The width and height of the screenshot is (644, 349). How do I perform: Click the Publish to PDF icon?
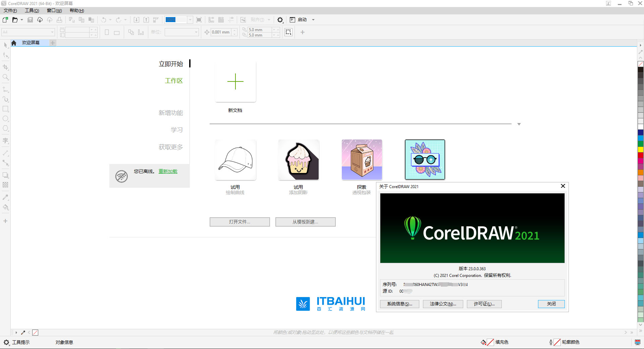pyautogui.click(x=156, y=20)
